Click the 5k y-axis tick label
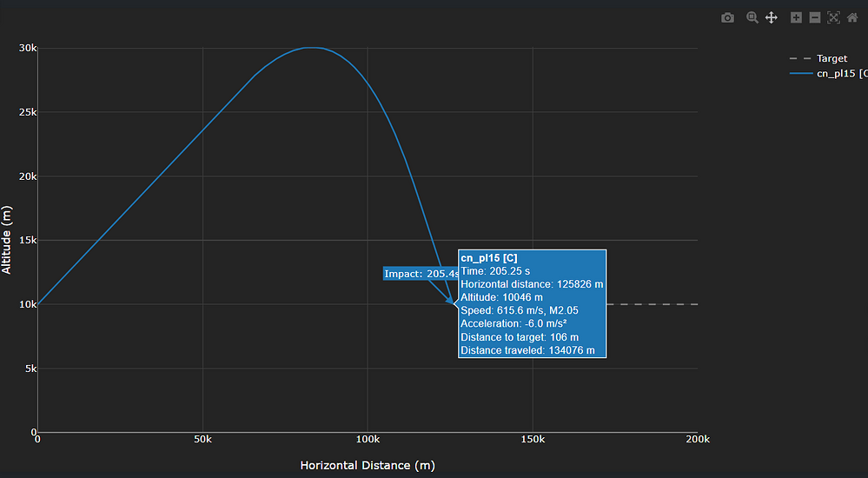The height and width of the screenshot is (478, 868). pos(30,368)
